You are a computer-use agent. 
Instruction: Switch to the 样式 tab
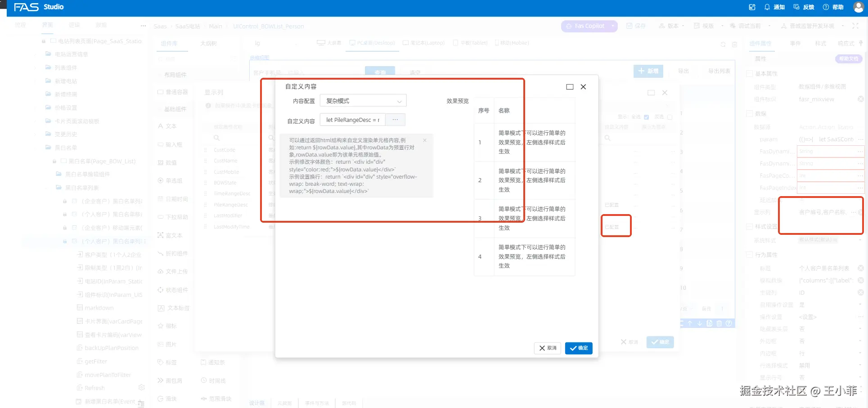tap(820, 43)
